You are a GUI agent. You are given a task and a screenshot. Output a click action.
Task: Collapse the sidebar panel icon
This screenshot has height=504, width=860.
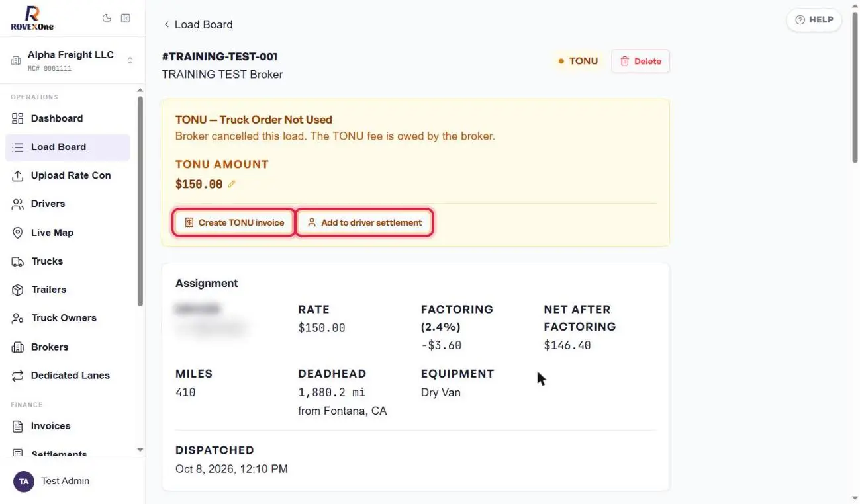click(x=125, y=19)
